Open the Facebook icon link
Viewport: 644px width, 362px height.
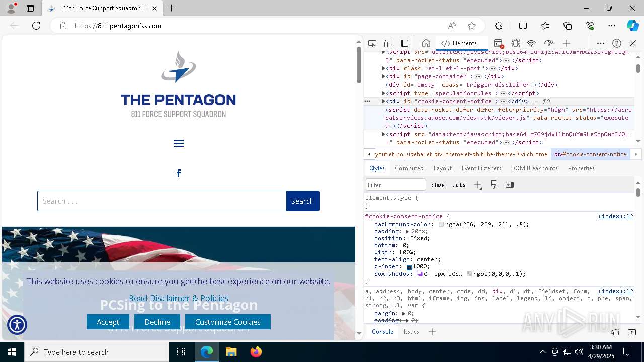click(179, 173)
